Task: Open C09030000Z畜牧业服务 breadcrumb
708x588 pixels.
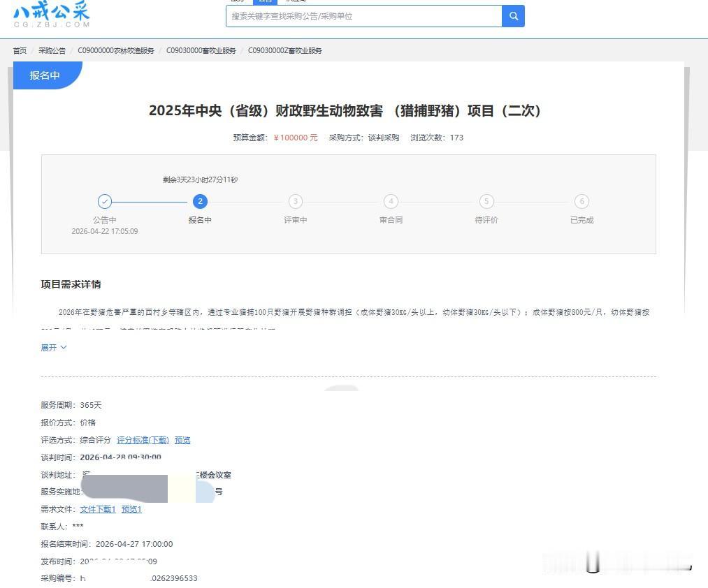Action: pos(285,50)
